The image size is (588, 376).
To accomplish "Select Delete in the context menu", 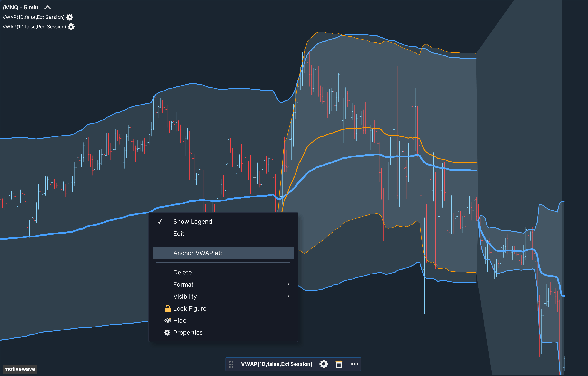I will tap(182, 272).
